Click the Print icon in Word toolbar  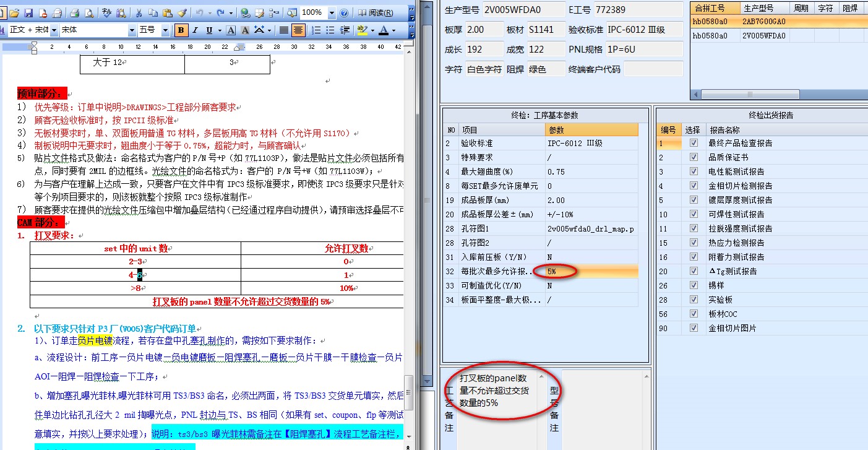coord(74,12)
